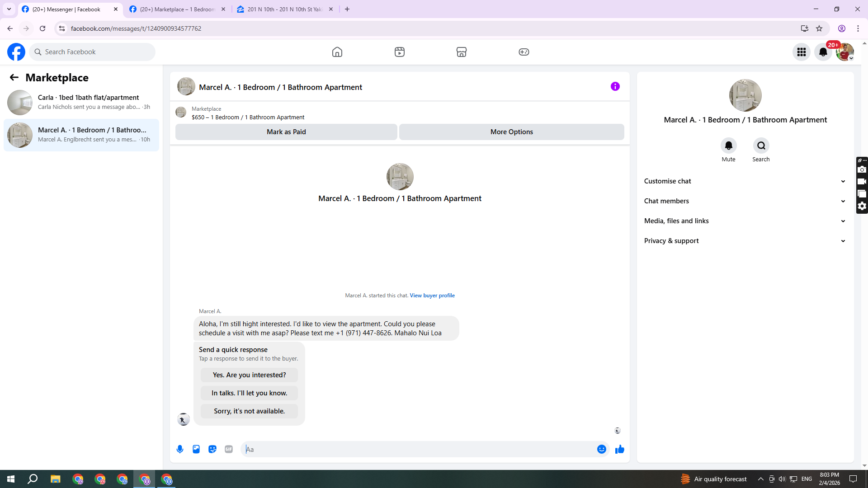868x488 pixels.
Task: Send the "Sorry, it's not available." quick response
Action: (x=249, y=411)
